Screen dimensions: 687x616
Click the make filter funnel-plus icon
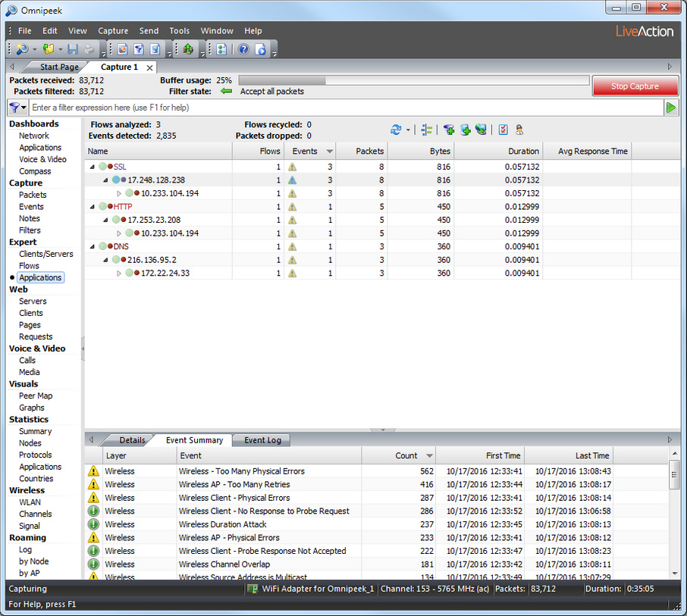point(449,130)
